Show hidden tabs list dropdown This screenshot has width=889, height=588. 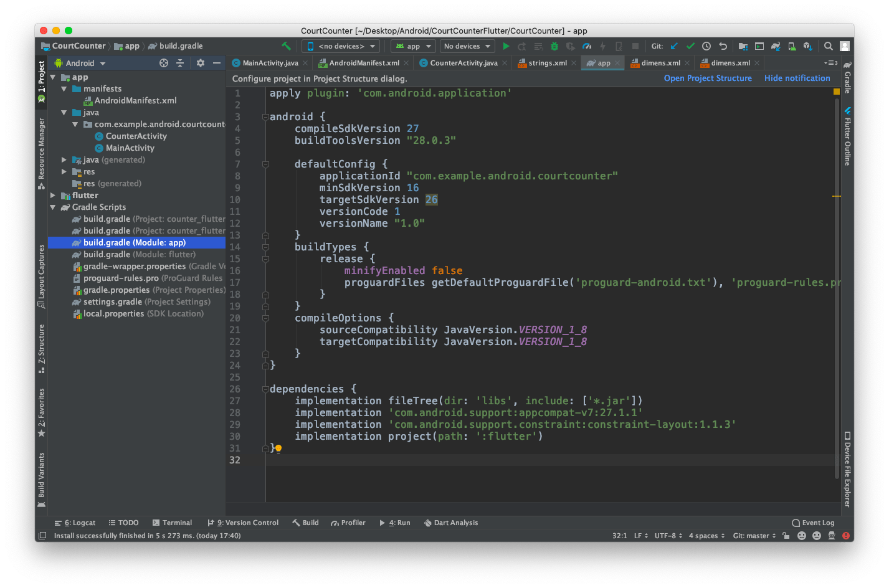pos(830,63)
